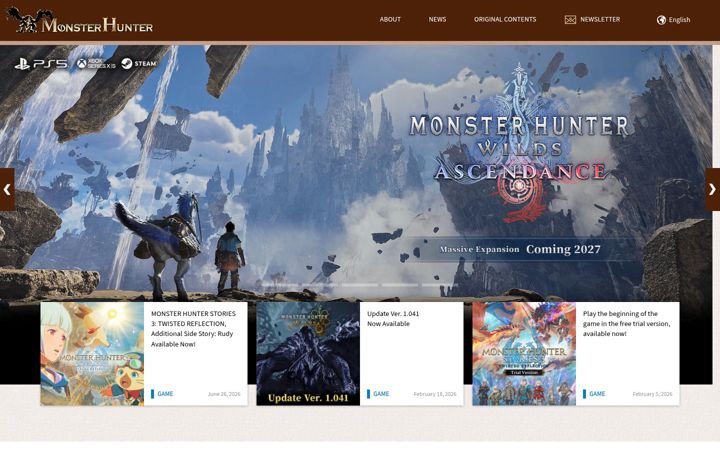The width and height of the screenshot is (720, 450).
Task: Open the ABOUT menu item
Action: (390, 19)
